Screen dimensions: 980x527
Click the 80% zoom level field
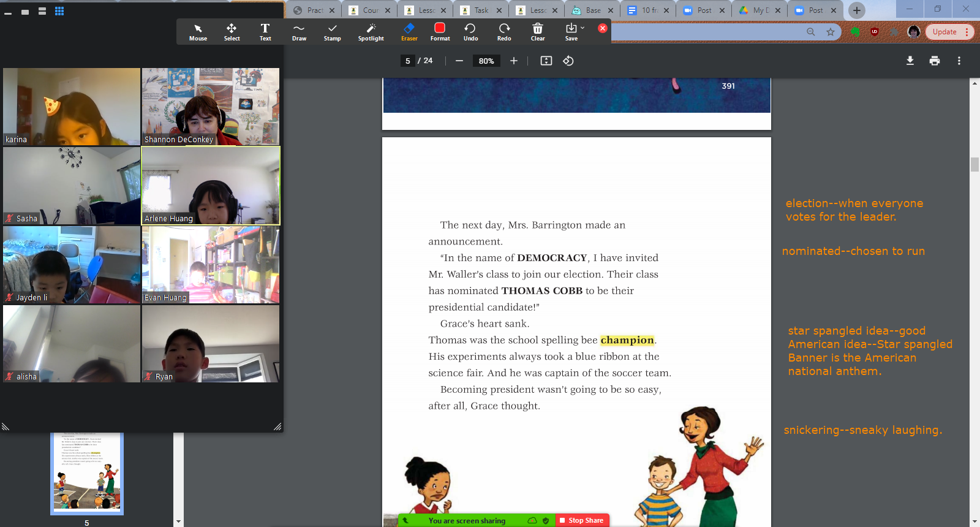(x=486, y=61)
